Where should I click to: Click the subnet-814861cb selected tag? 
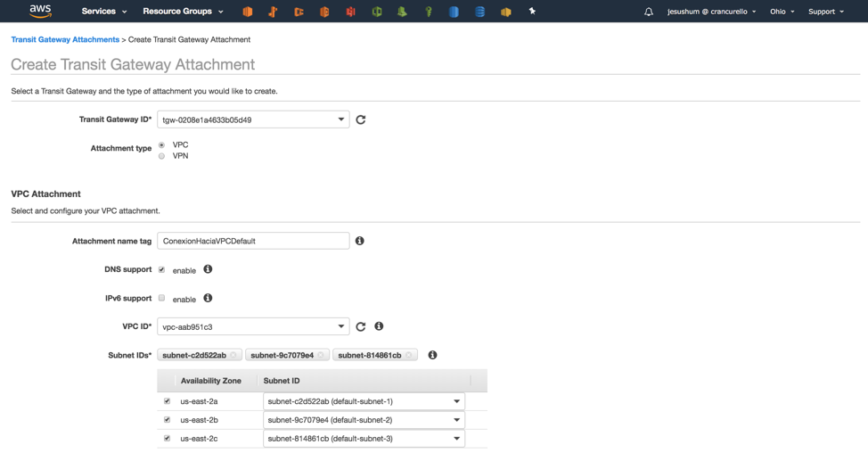(375, 355)
